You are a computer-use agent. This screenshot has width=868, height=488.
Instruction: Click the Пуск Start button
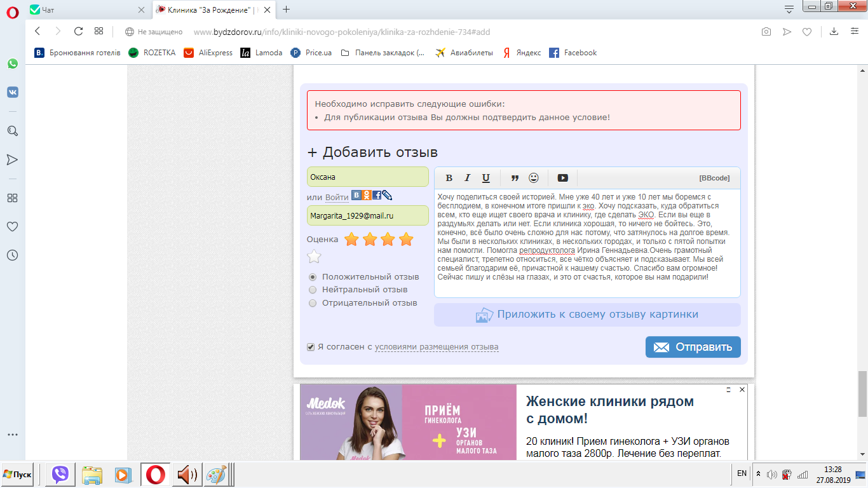coord(18,475)
